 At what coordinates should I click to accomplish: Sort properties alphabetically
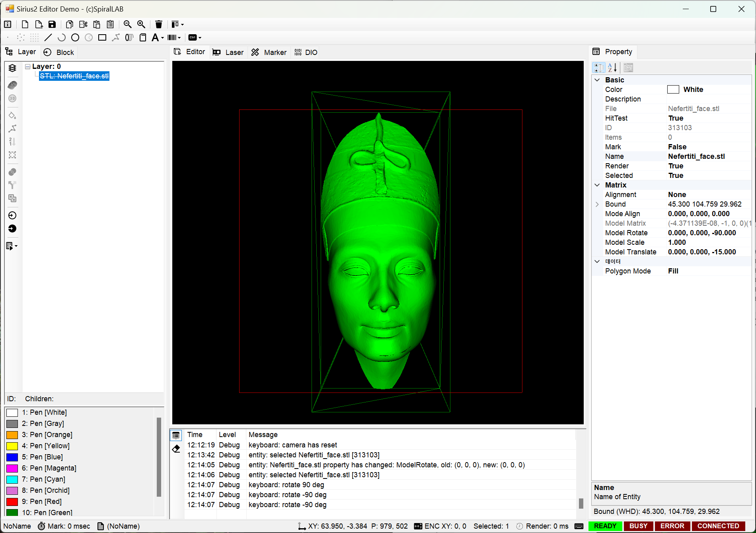[x=612, y=68]
